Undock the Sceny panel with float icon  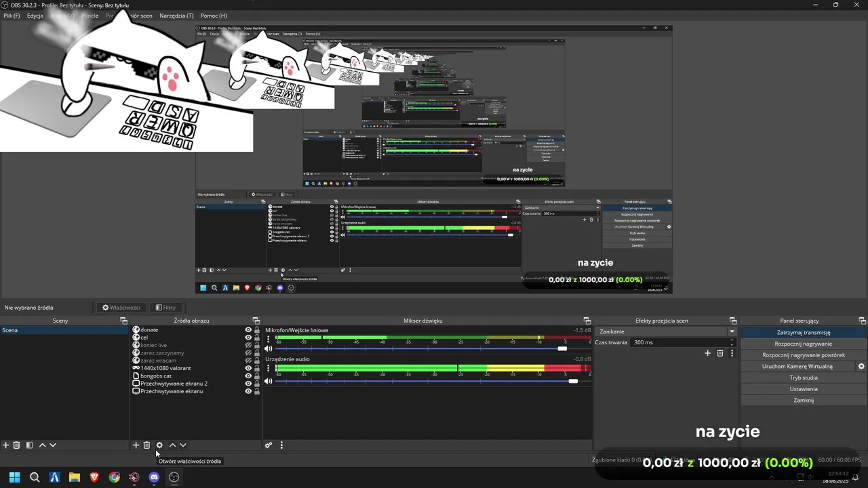(x=123, y=321)
